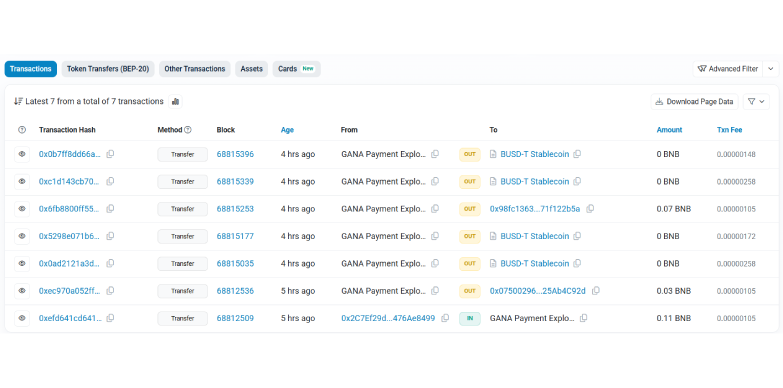Open the Cards New tab

297,69
